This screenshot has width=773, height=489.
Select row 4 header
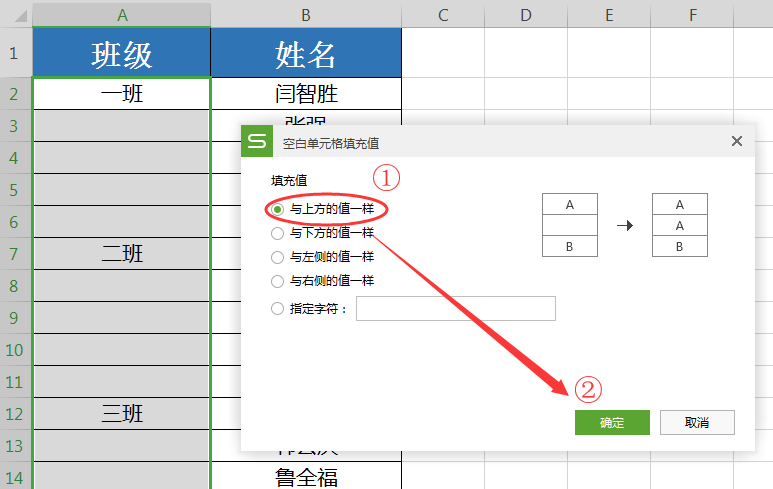14,158
